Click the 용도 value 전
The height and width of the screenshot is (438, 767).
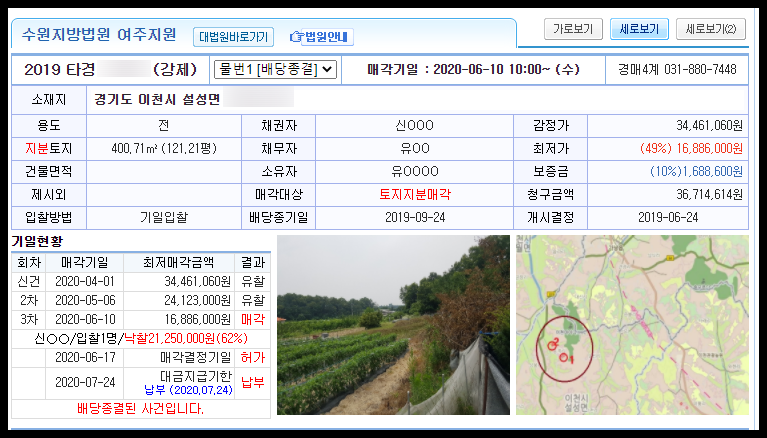pyautogui.click(x=164, y=126)
